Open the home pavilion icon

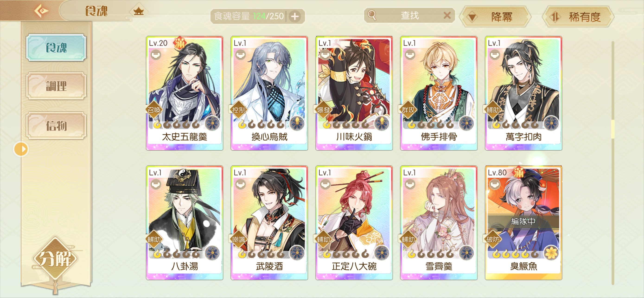138,11
